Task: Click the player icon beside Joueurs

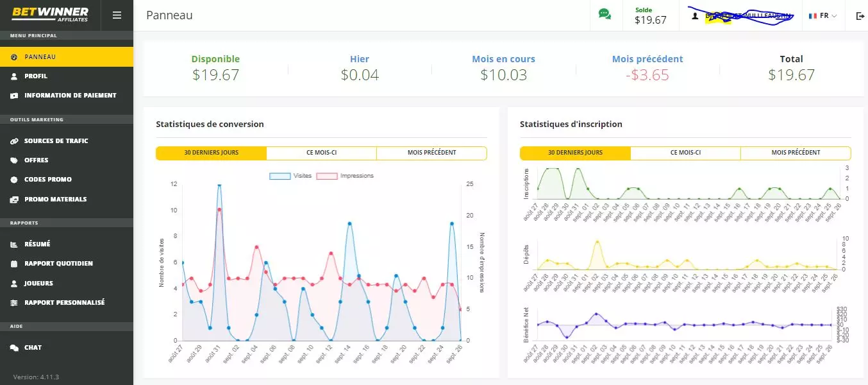Action: (x=14, y=283)
